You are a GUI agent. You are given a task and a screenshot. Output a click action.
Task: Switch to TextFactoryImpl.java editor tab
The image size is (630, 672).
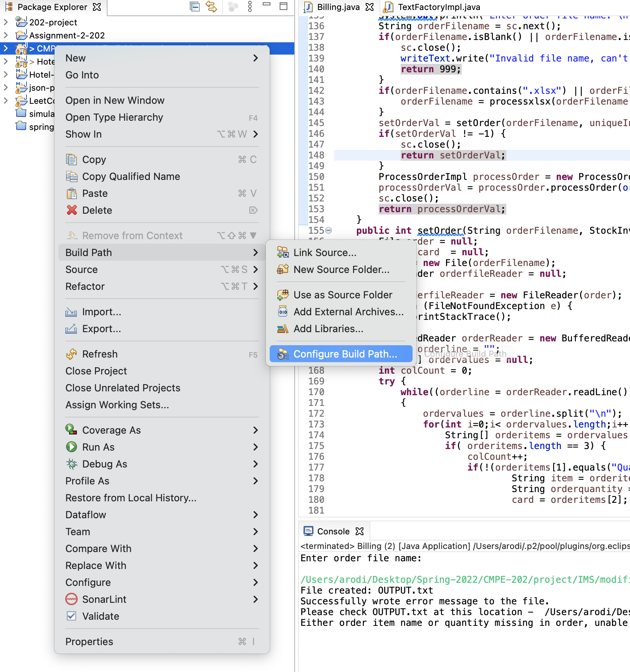click(432, 7)
